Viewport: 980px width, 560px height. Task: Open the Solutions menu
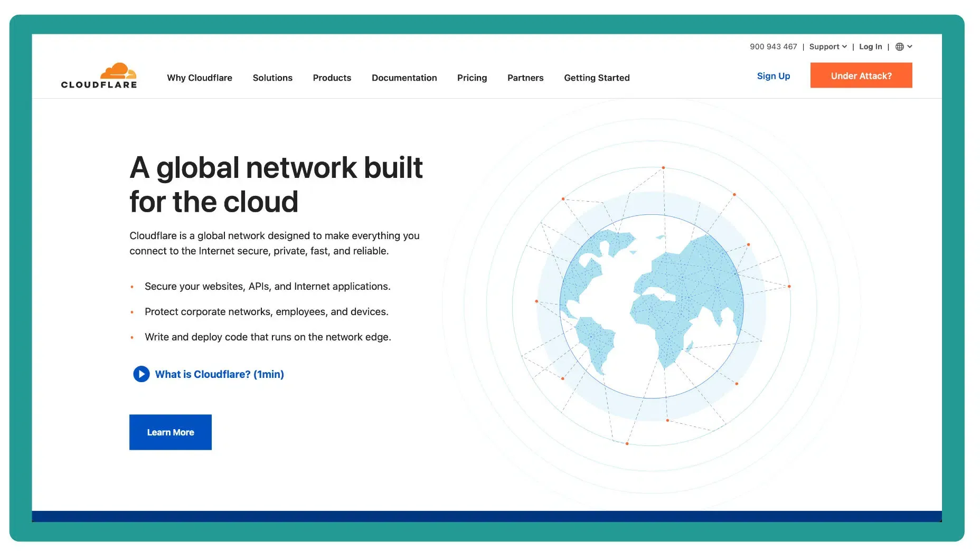272,78
